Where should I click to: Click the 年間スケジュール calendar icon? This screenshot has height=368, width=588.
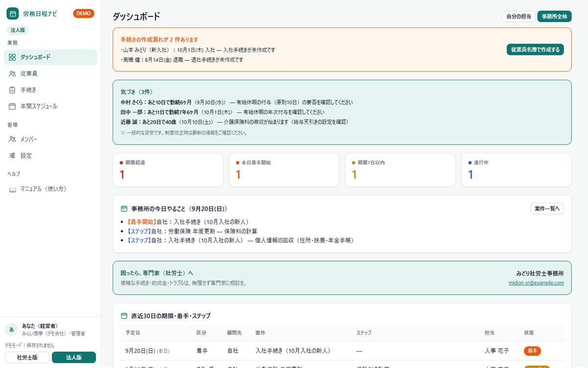12,106
